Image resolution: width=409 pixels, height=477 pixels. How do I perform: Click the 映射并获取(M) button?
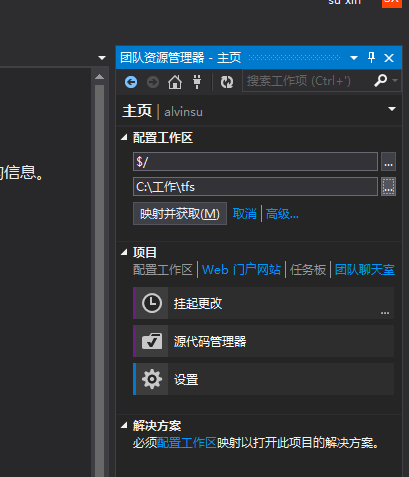coord(180,213)
